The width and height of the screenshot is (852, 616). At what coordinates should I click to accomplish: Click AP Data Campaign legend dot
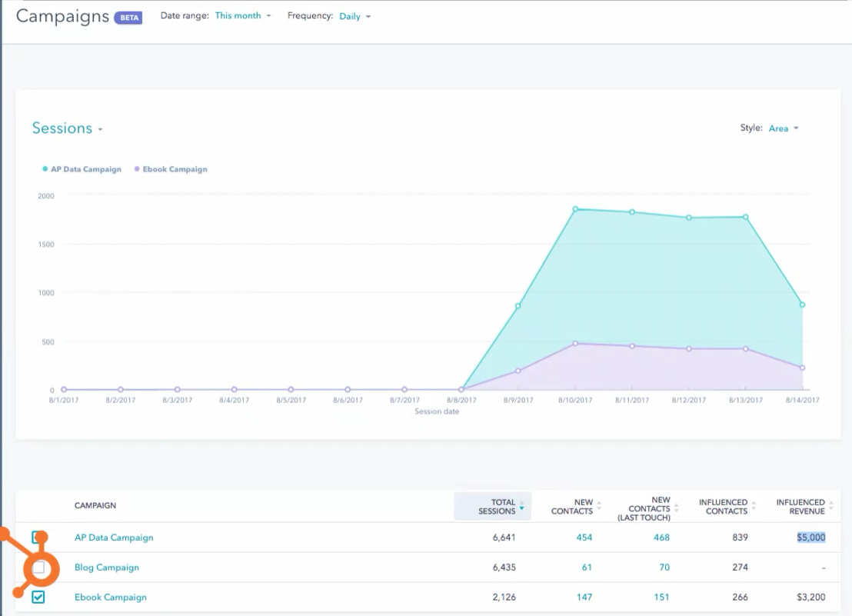point(45,169)
